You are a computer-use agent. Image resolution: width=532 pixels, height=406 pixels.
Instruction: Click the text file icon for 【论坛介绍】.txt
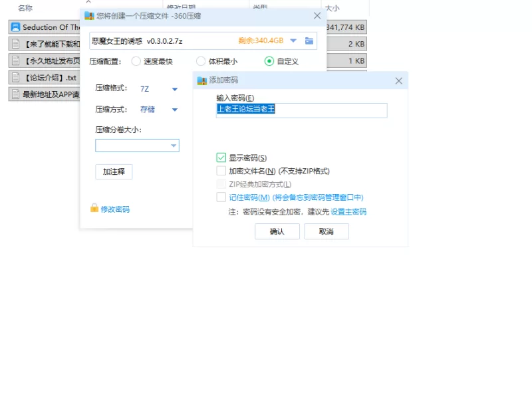tap(15, 77)
